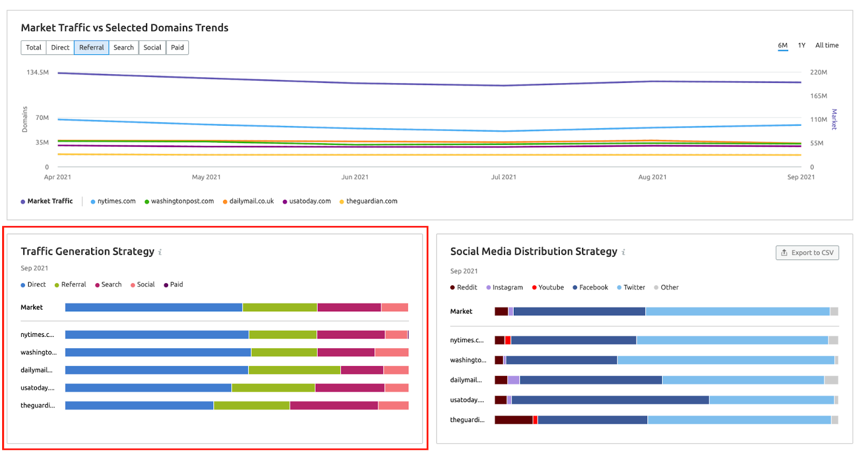Click Market row blue Direct bar segment
This screenshot has height=453, width=868.
(154, 308)
